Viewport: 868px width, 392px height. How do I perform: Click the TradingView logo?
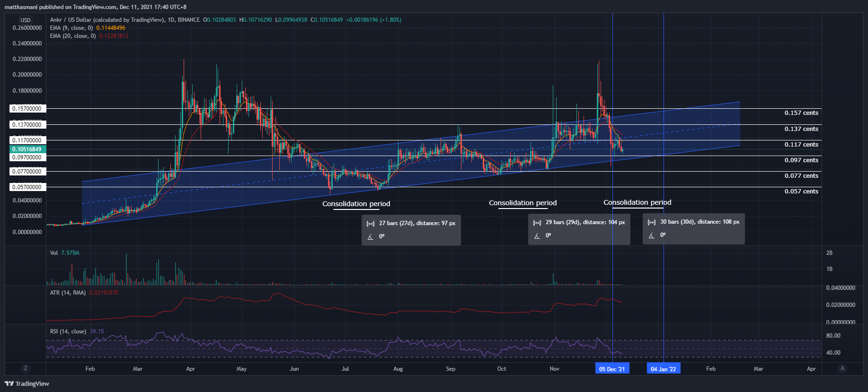click(27, 383)
